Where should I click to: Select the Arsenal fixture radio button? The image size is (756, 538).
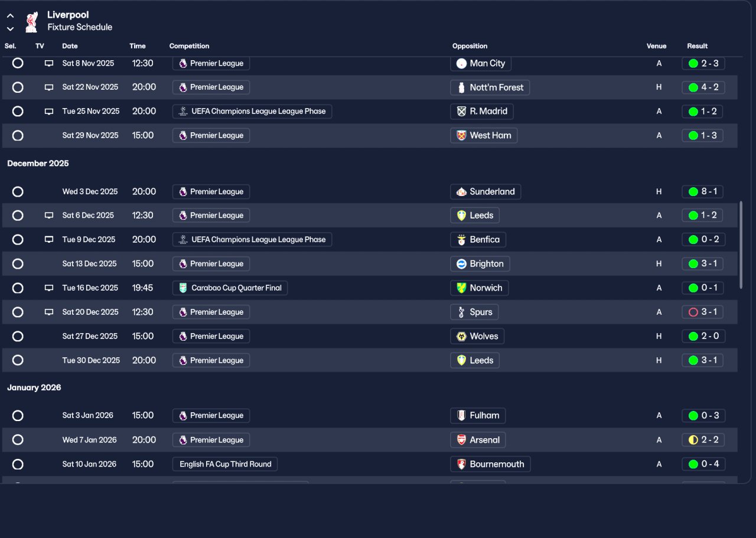[x=18, y=440]
